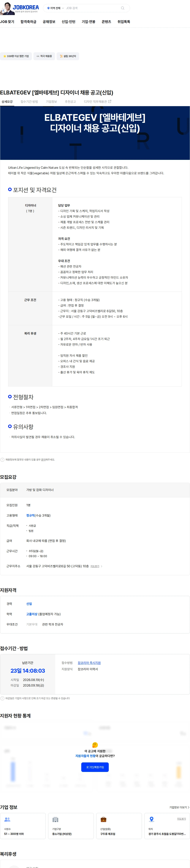Click the location pin icon beside 지역 전체
This screenshot has height=868, width=190.
48,8
